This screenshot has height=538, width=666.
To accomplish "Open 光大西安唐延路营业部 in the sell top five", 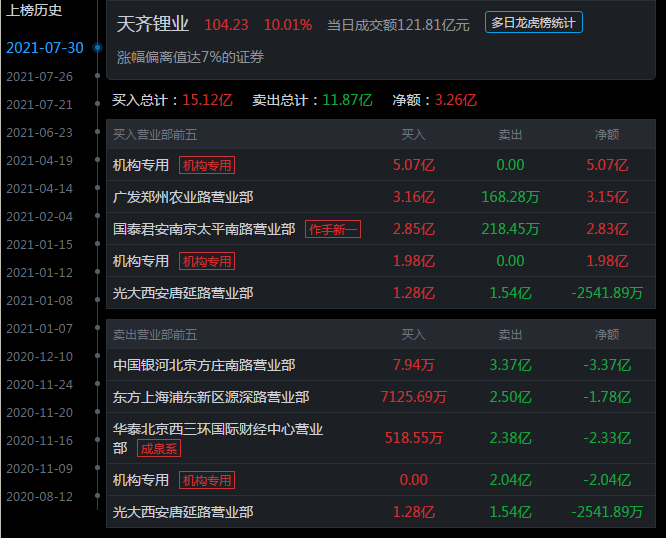I will pos(381,512).
